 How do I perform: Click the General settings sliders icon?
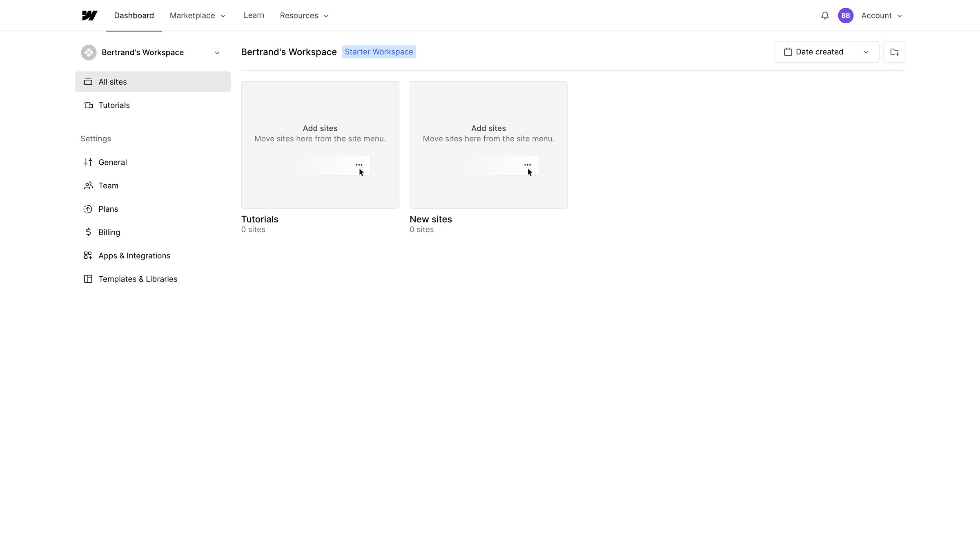click(x=88, y=162)
